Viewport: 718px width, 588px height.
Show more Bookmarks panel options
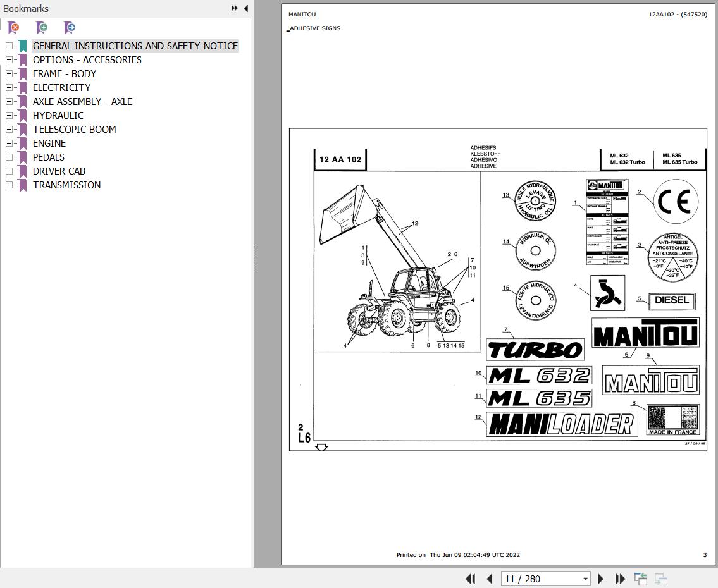(x=234, y=8)
